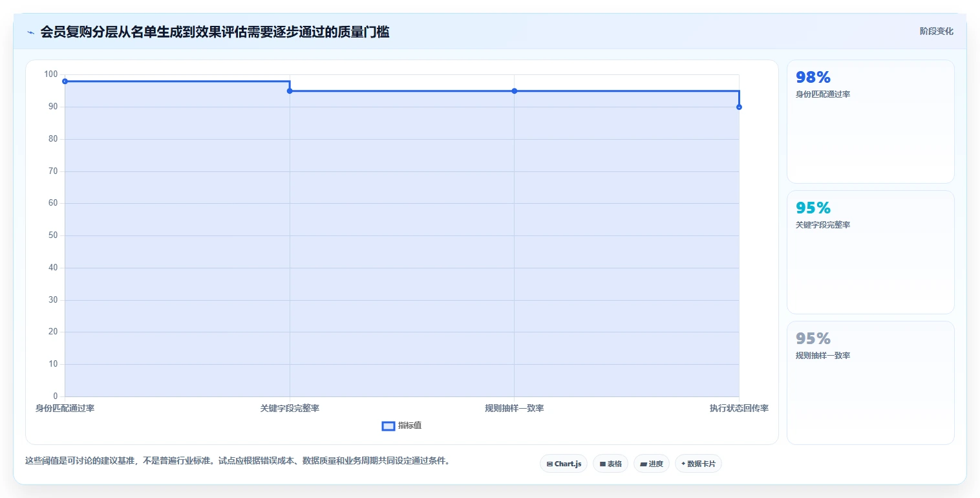Click the y-axis value 50

click(x=53, y=235)
